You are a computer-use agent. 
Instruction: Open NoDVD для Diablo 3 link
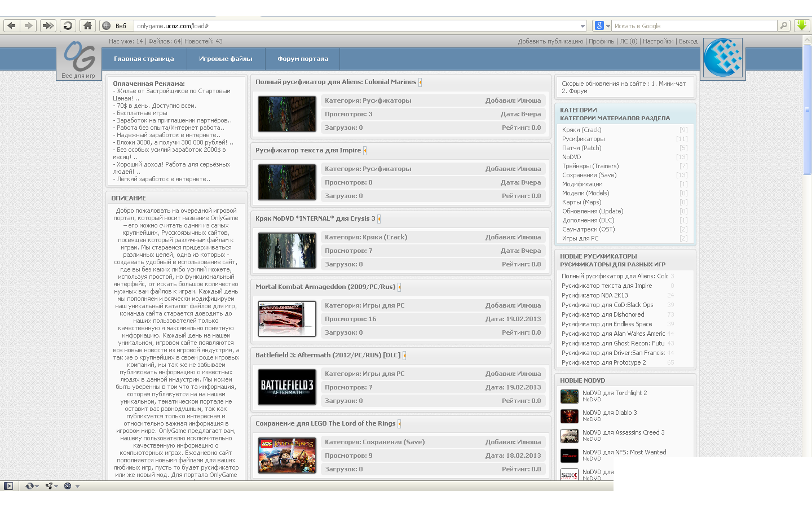pyautogui.click(x=610, y=413)
